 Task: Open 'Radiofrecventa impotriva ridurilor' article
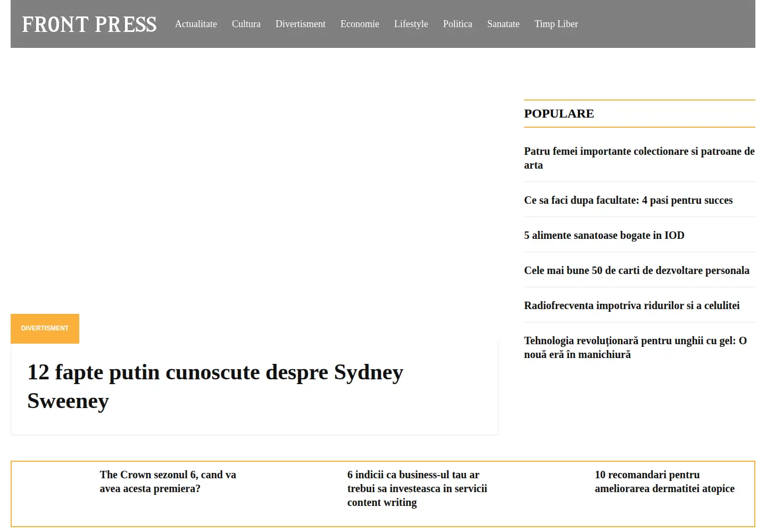click(632, 305)
